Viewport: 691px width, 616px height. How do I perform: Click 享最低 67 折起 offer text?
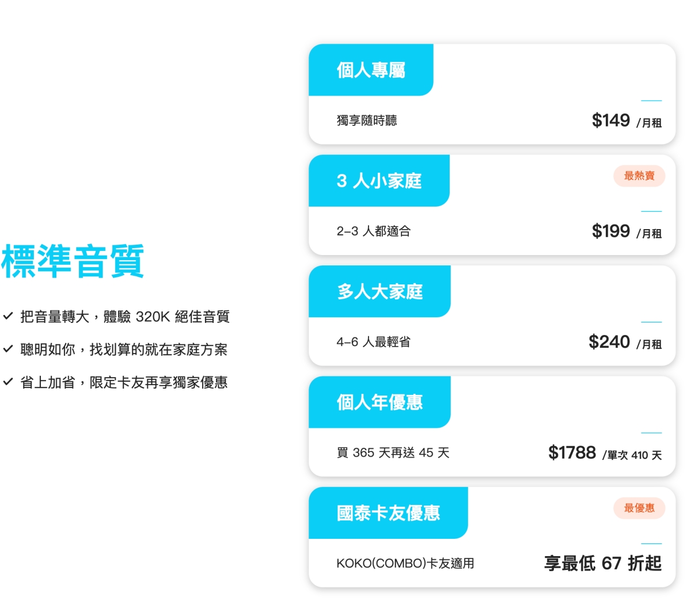click(x=602, y=563)
